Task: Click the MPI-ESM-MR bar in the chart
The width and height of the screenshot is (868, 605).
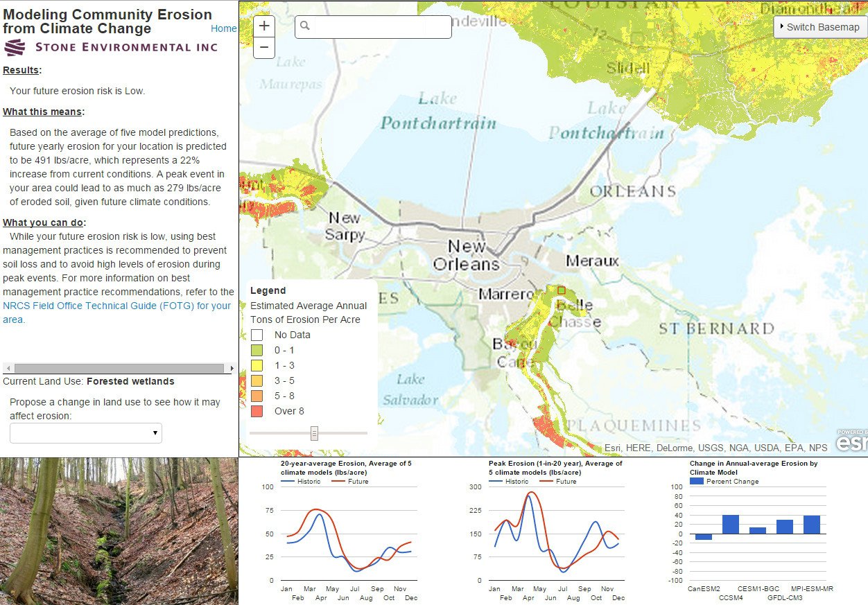Action: pyautogui.click(x=812, y=525)
